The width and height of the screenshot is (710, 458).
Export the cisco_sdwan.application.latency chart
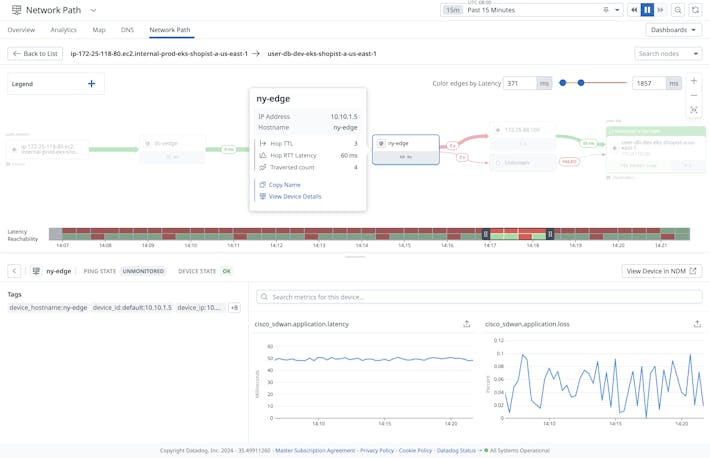point(466,324)
